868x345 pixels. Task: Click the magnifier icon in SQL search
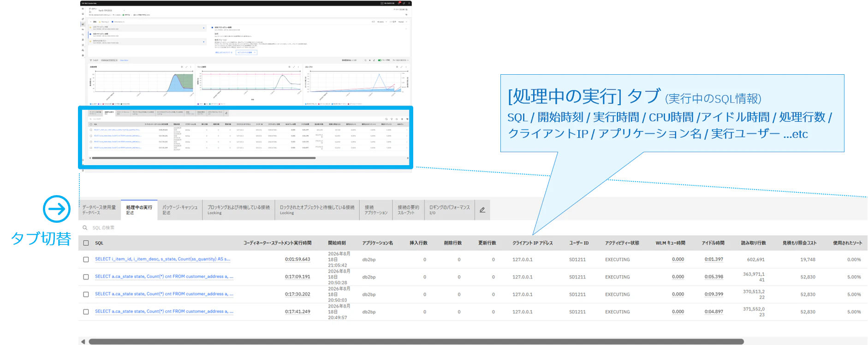85,227
